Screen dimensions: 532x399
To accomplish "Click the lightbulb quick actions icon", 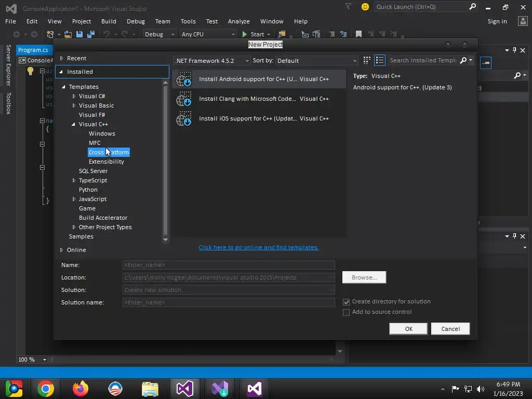I will (x=30, y=71).
